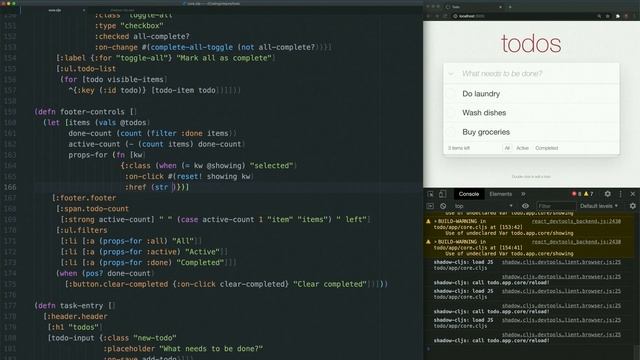Click 'Buy groceries' todo text

tap(486, 132)
